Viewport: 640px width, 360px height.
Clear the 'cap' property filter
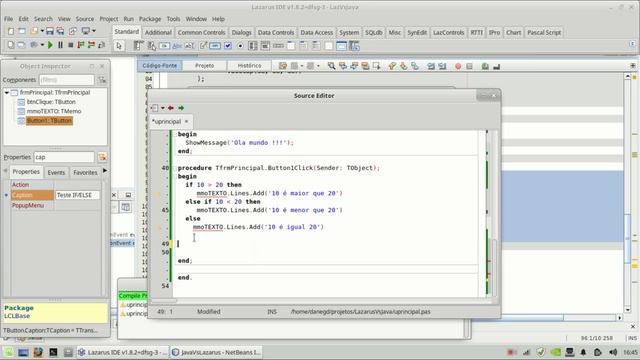coord(102,157)
